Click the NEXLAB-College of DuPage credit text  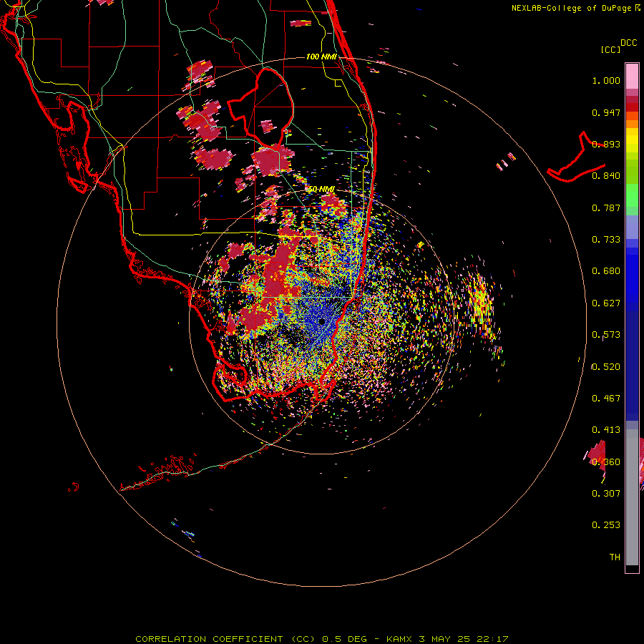[x=573, y=8]
